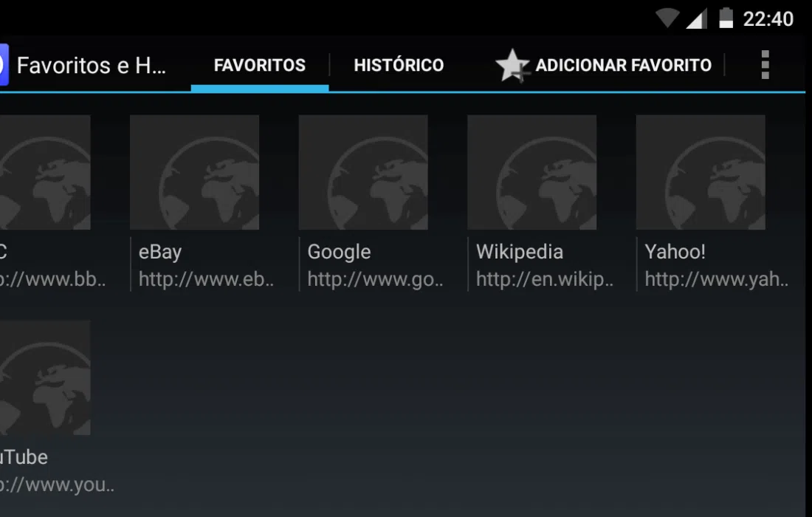Screen dimensions: 812x517
Task: Tap the battery status icon
Action: (726, 18)
